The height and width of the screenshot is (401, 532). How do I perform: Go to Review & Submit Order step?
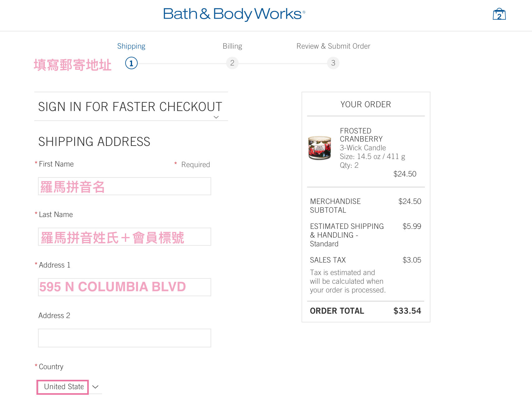coord(333,46)
